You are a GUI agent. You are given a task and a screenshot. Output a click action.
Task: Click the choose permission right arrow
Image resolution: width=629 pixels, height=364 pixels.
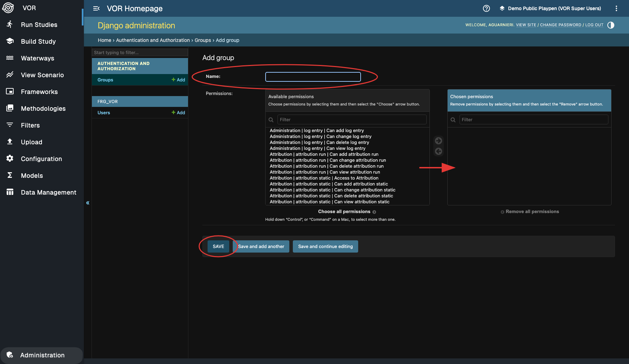pyautogui.click(x=438, y=141)
